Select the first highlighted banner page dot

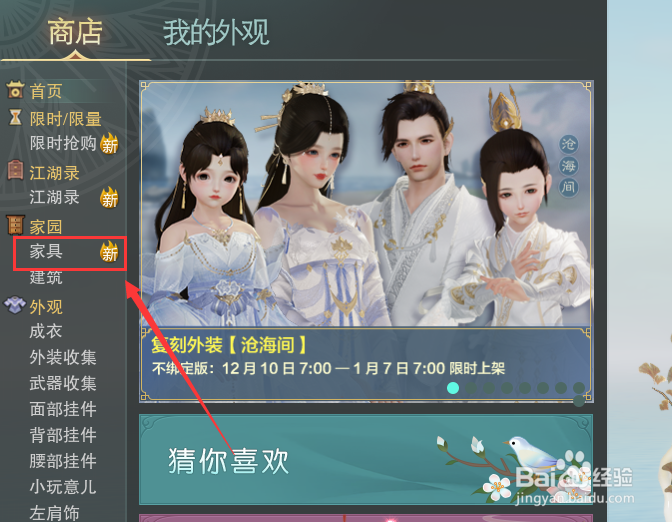click(x=453, y=388)
